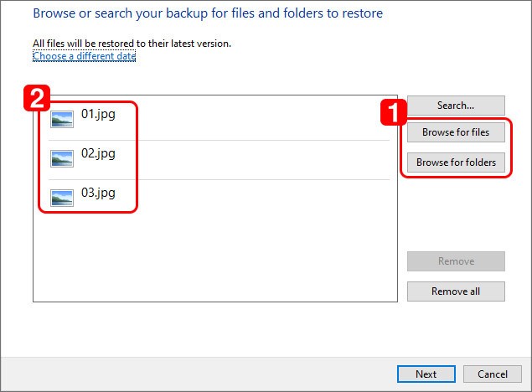
Task: Click the red number 1 annotation badge
Action: 393,112
